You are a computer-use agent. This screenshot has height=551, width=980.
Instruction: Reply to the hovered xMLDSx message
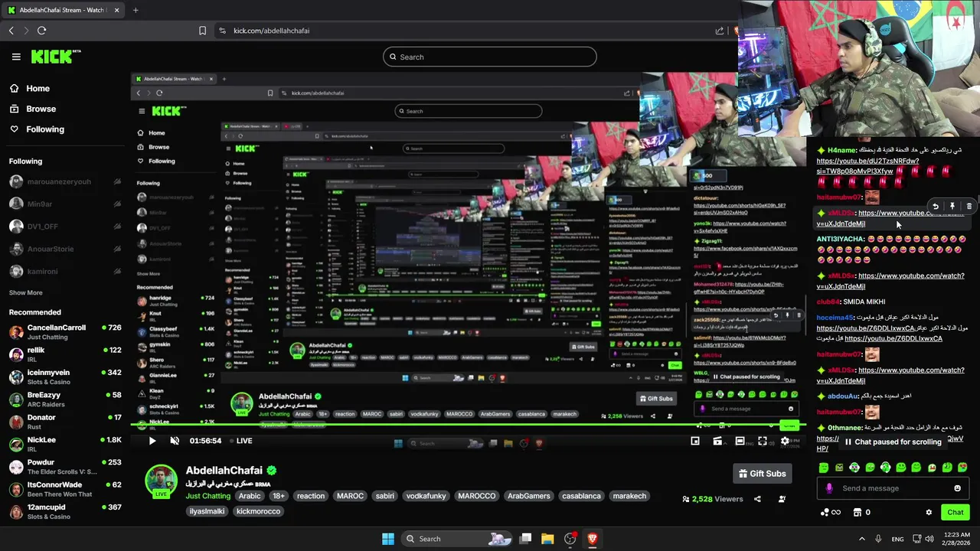pos(936,207)
